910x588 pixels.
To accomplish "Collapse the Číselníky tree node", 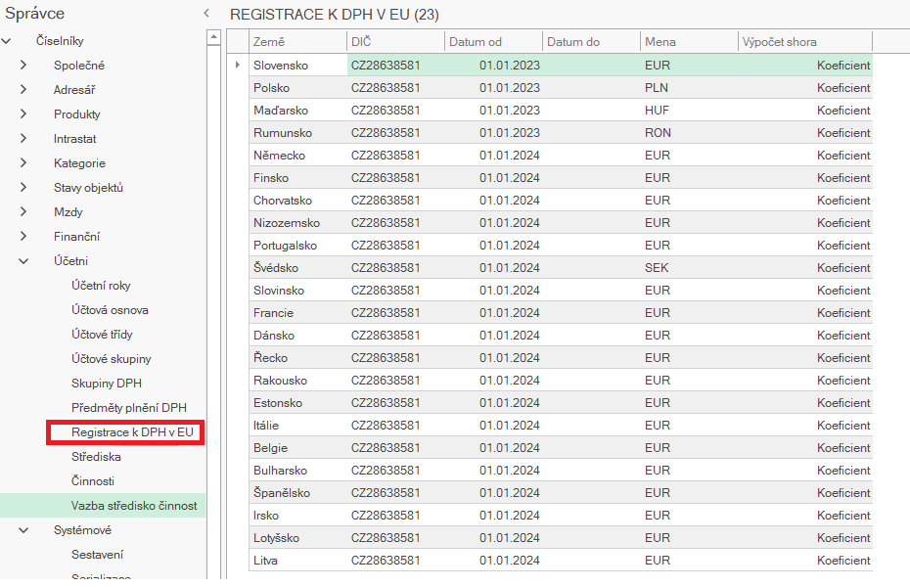I will point(7,41).
